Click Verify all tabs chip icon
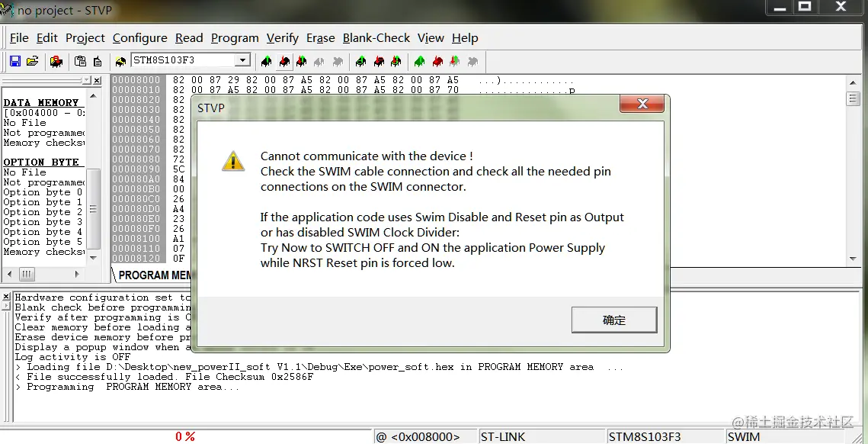The height and width of the screenshot is (444, 868). click(x=455, y=61)
